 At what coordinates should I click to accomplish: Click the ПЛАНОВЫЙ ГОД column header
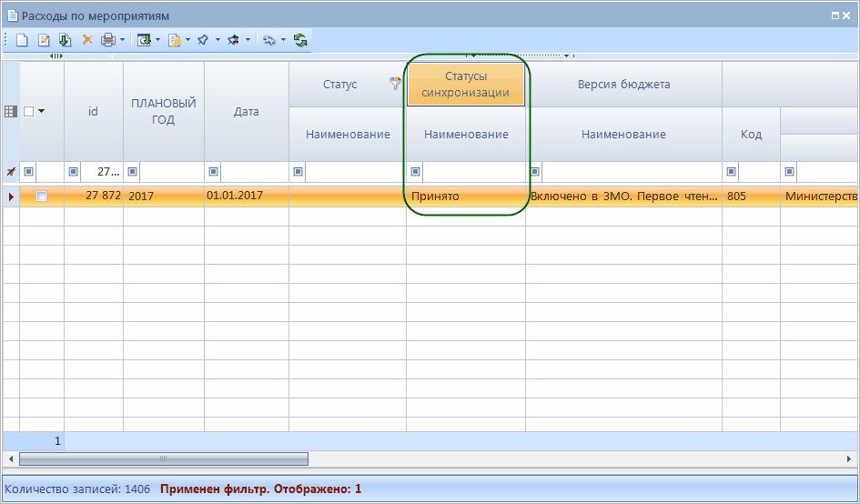164,111
